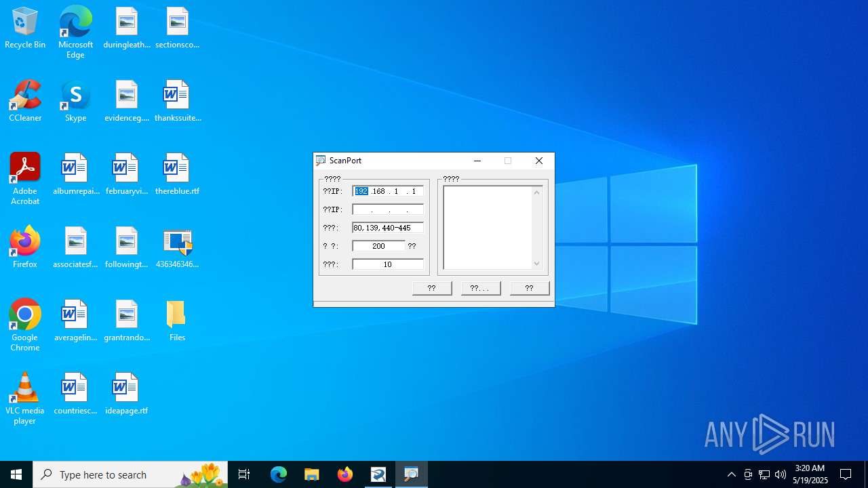Select thereblue.rtf document icon
This screenshot has height=488, width=868.
(x=177, y=175)
